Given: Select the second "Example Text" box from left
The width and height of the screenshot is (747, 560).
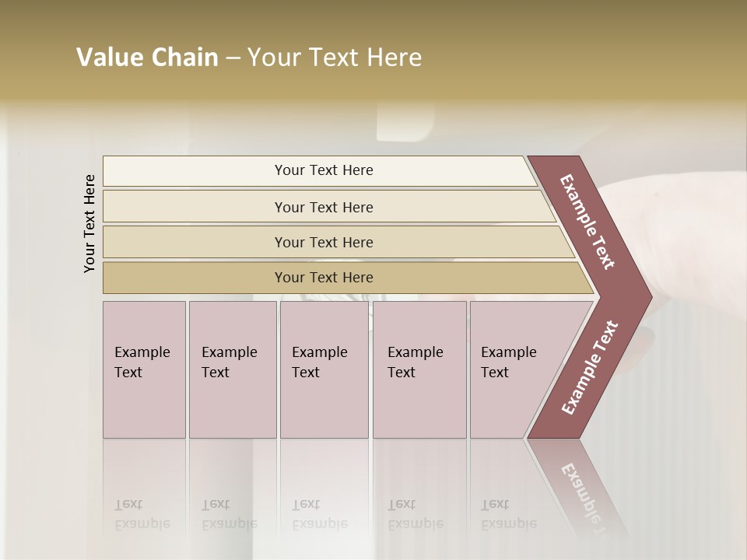Looking at the screenshot, I should tap(232, 369).
